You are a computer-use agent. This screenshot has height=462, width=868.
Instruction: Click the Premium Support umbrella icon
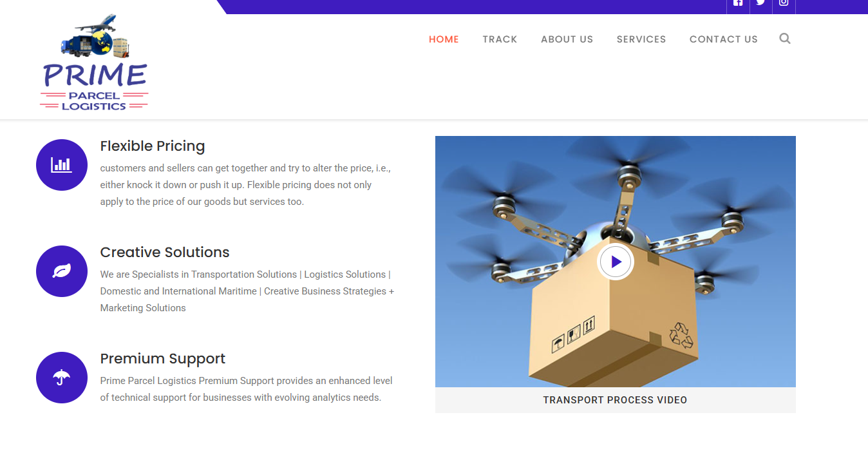(62, 378)
